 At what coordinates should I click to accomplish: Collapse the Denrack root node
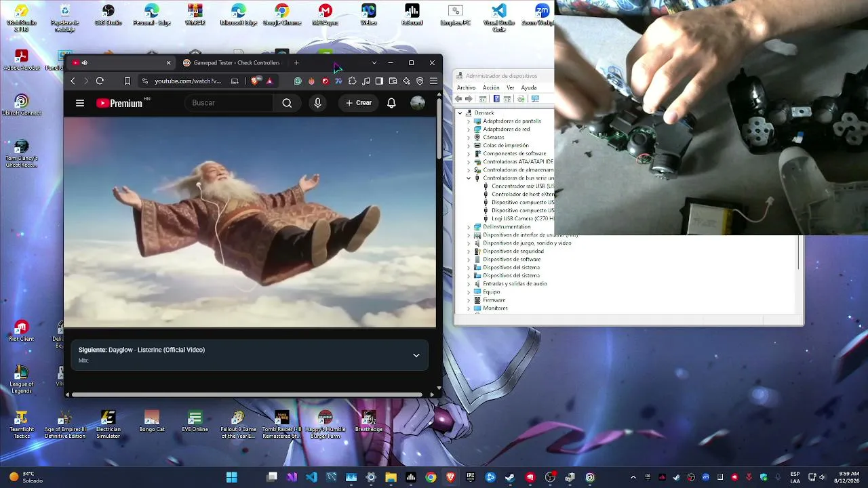(x=460, y=113)
